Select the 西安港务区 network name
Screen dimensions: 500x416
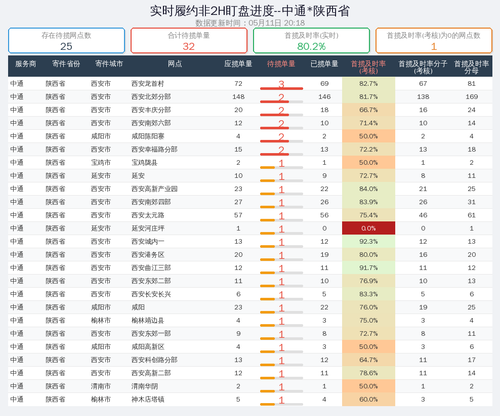click(148, 255)
